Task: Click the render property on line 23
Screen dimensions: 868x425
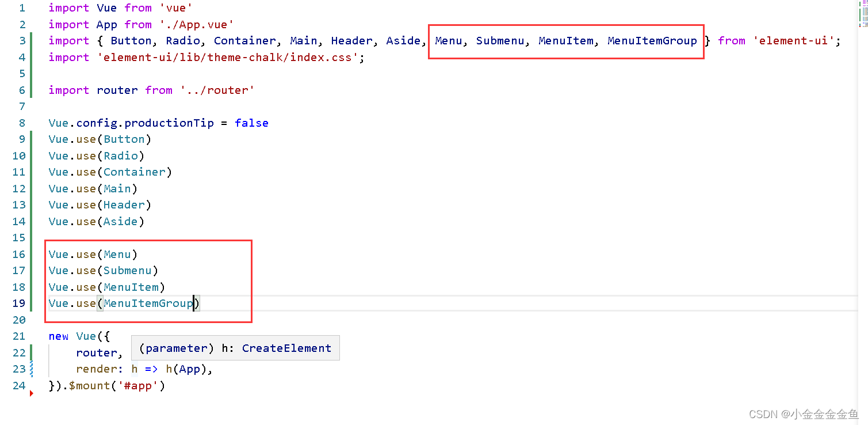Action: [x=97, y=369]
